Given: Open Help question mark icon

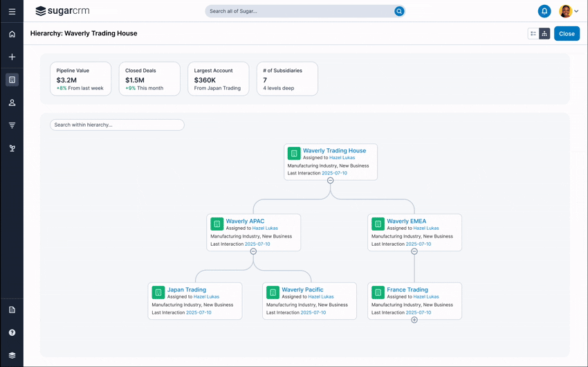Looking at the screenshot, I should pyautogui.click(x=12, y=332).
